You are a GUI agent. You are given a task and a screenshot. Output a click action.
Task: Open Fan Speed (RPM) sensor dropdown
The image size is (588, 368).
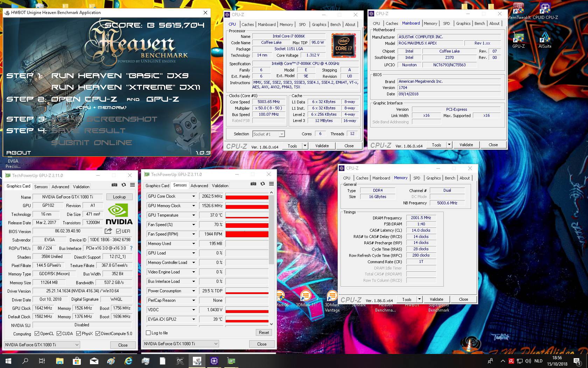pos(194,234)
